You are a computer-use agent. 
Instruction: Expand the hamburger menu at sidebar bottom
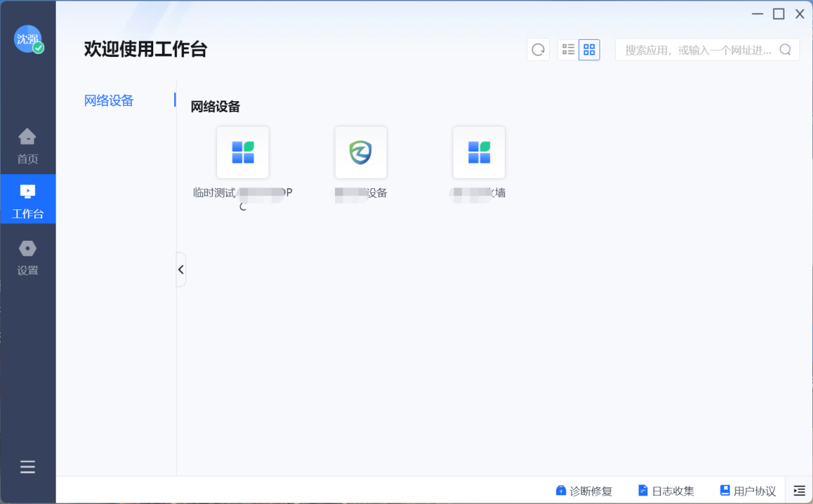click(x=28, y=467)
